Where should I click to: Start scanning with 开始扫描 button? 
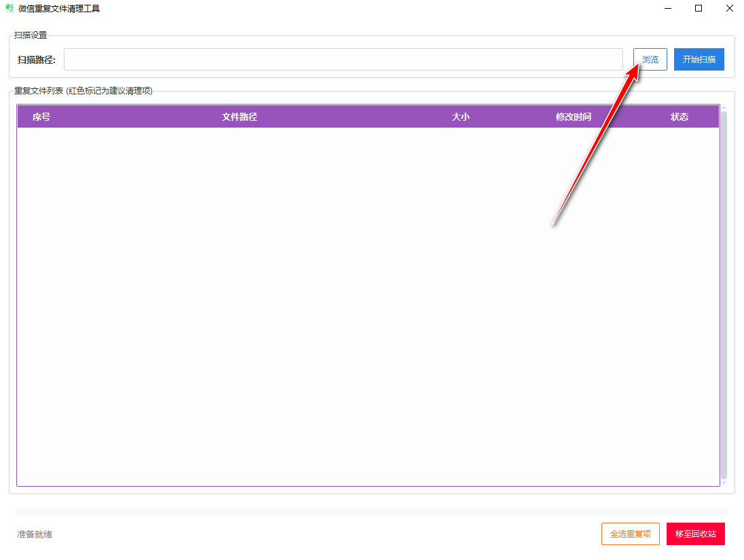coord(699,59)
